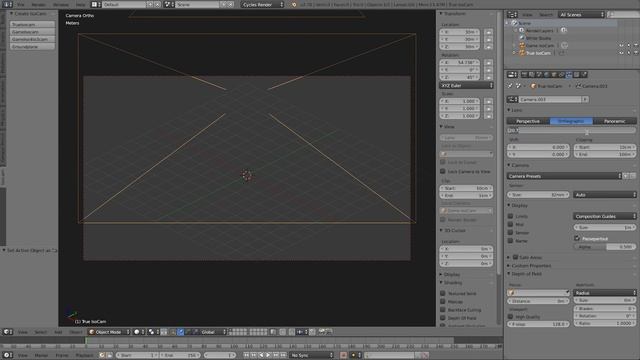Select Game IsoCam in the outliner
This screenshot has width=640, height=360.
tap(540, 45)
